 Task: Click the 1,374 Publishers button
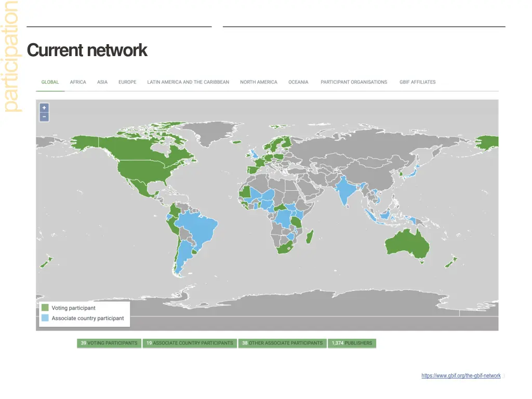click(x=352, y=343)
